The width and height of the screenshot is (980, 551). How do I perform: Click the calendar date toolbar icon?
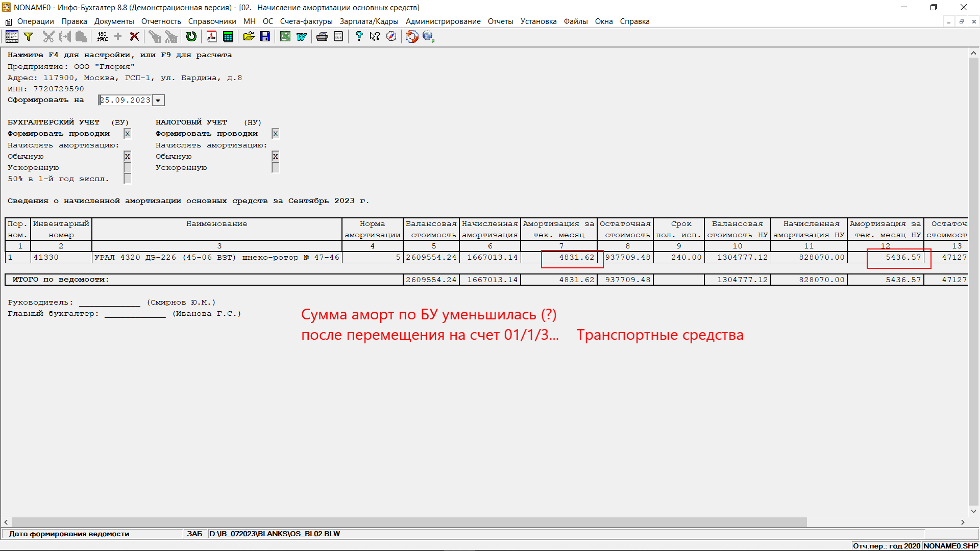212,36
